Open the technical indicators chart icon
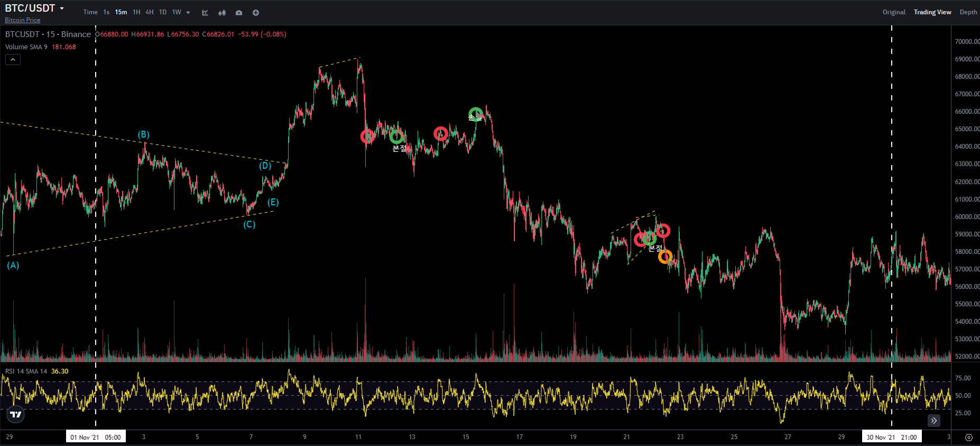This screenshot has width=980, height=446. point(205,13)
